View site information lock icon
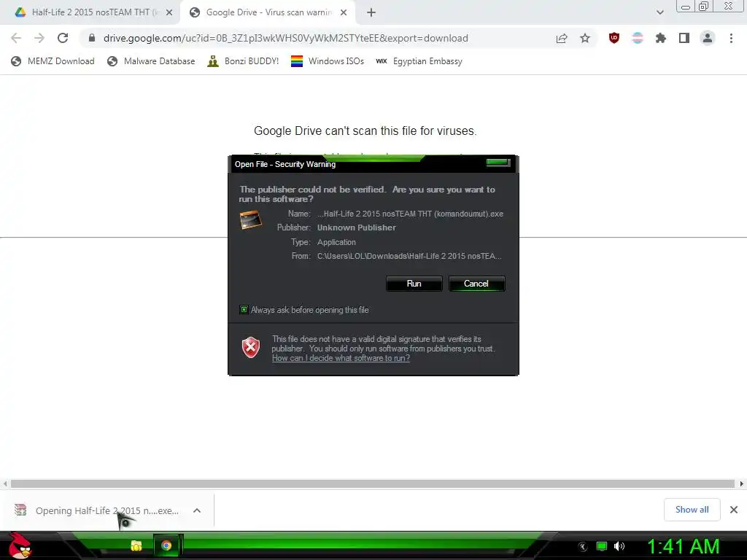This screenshot has width=747, height=560. [x=92, y=38]
